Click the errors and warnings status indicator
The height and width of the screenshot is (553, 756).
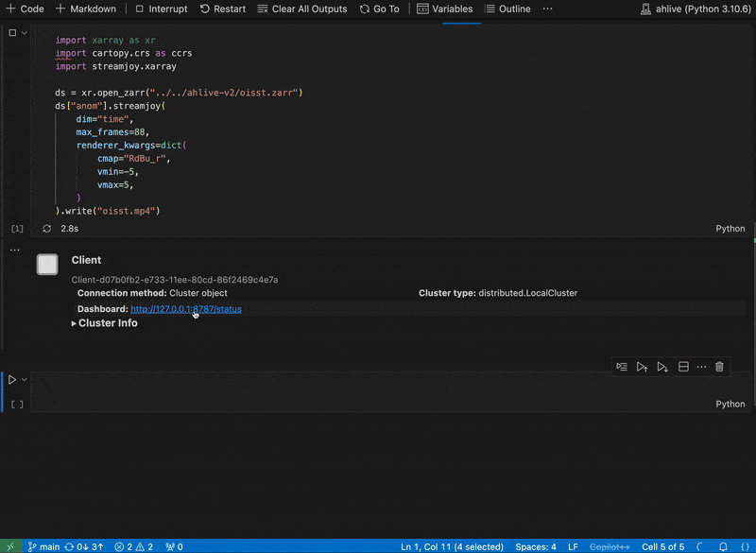[x=133, y=546]
